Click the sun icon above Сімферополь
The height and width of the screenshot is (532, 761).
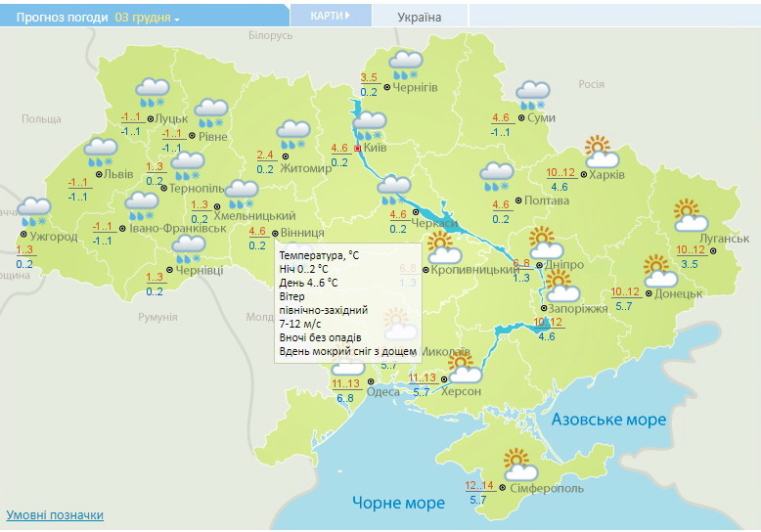click(518, 463)
